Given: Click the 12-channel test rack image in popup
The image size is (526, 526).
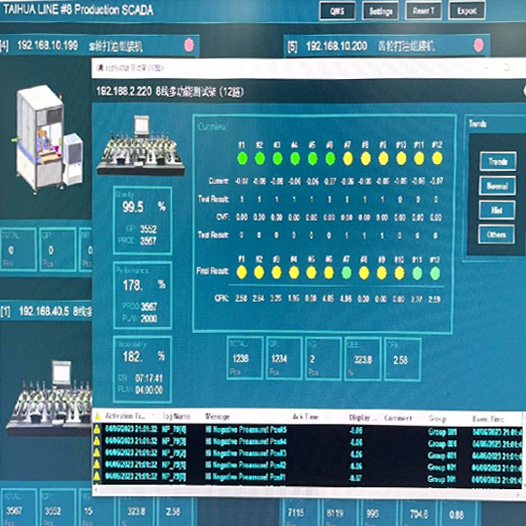Looking at the screenshot, I should 141,146.
